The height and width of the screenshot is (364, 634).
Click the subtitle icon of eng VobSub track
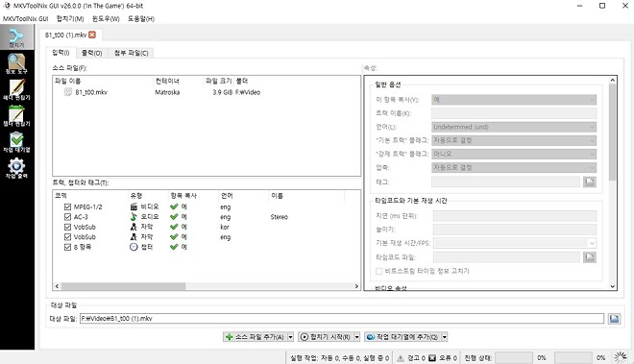(x=134, y=237)
